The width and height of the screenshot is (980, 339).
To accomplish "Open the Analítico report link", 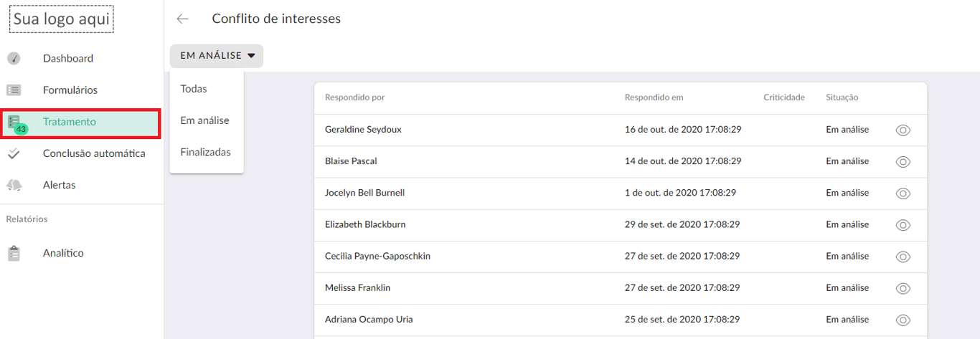I will (63, 253).
